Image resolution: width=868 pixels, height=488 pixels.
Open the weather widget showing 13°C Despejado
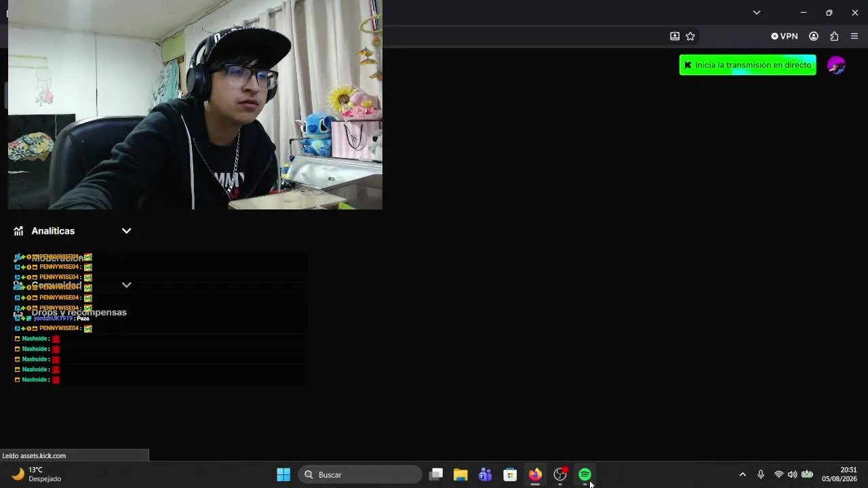click(38, 474)
